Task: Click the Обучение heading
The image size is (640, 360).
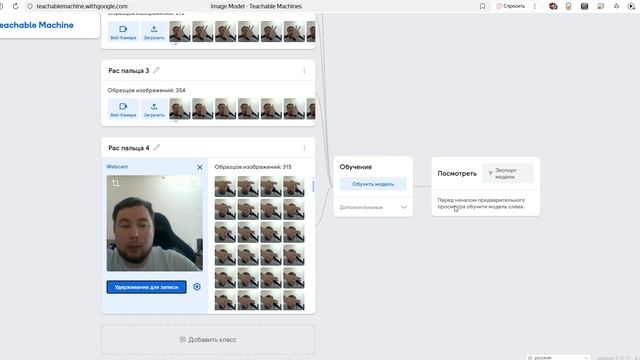Action: click(356, 167)
